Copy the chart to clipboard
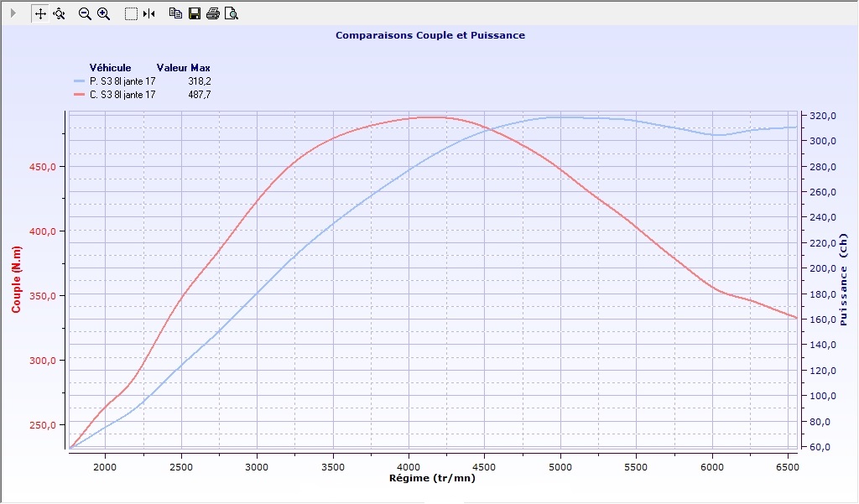The image size is (859, 504). pyautogui.click(x=175, y=13)
